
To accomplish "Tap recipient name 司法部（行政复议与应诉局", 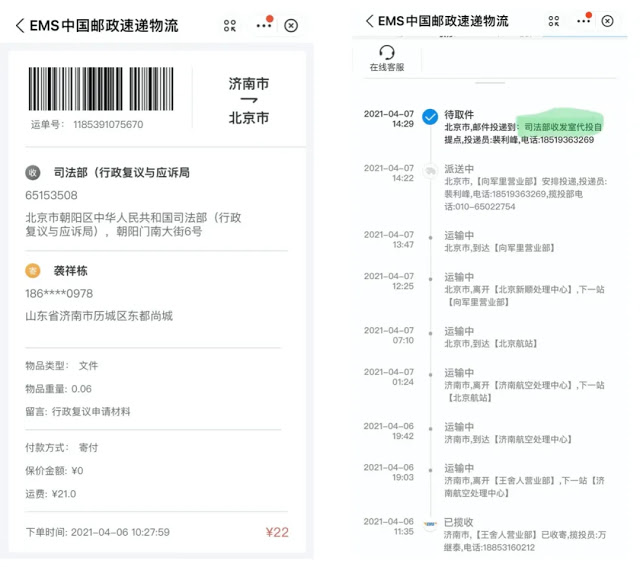I will coord(122,173).
